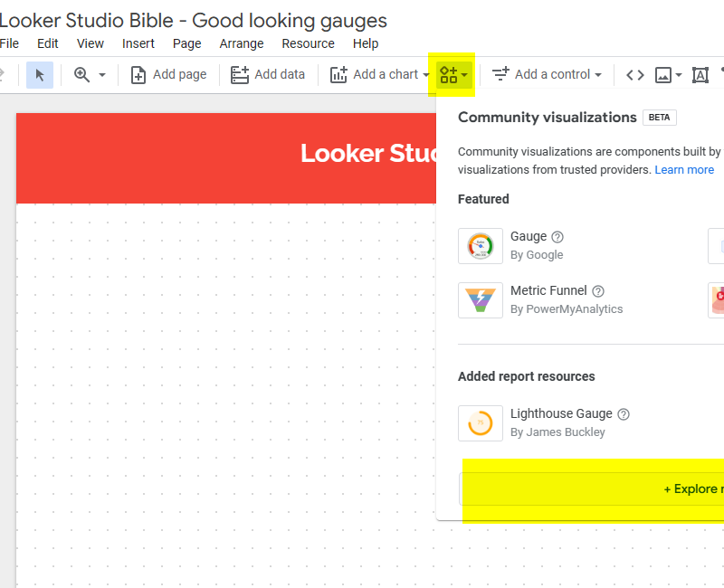
Task: Click the By James Buckley text
Action: [557, 432]
